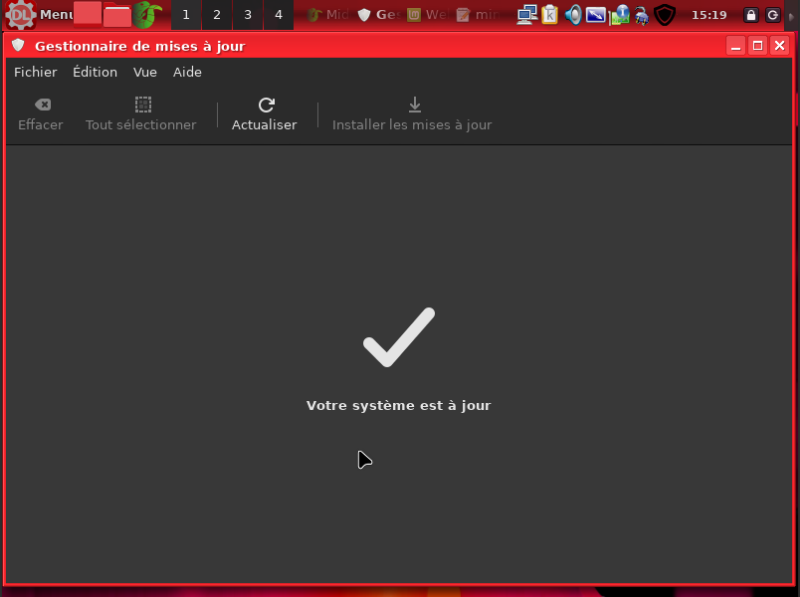
Task: Click the 15:19 clock in panel
Action: pos(709,15)
